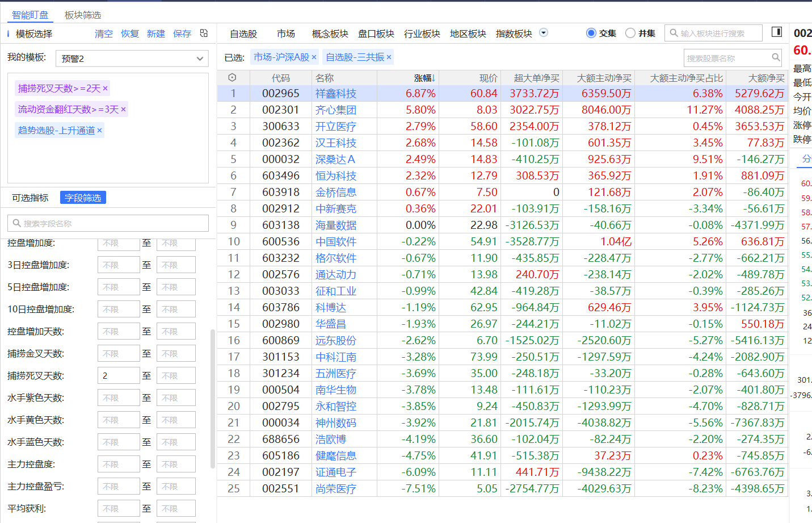Remove the 捕捞死叉天数>=2天 filter tag

(105, 89)
